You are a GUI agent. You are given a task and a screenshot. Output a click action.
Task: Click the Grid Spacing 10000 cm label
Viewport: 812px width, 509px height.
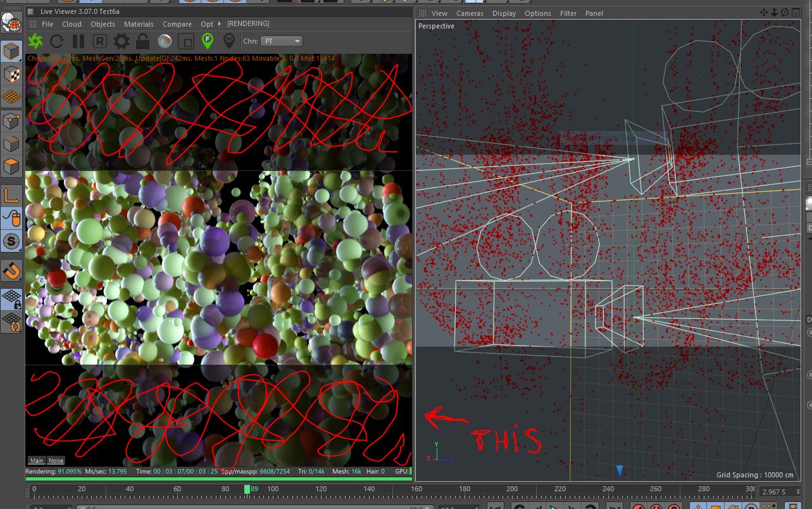coord(754,475)
